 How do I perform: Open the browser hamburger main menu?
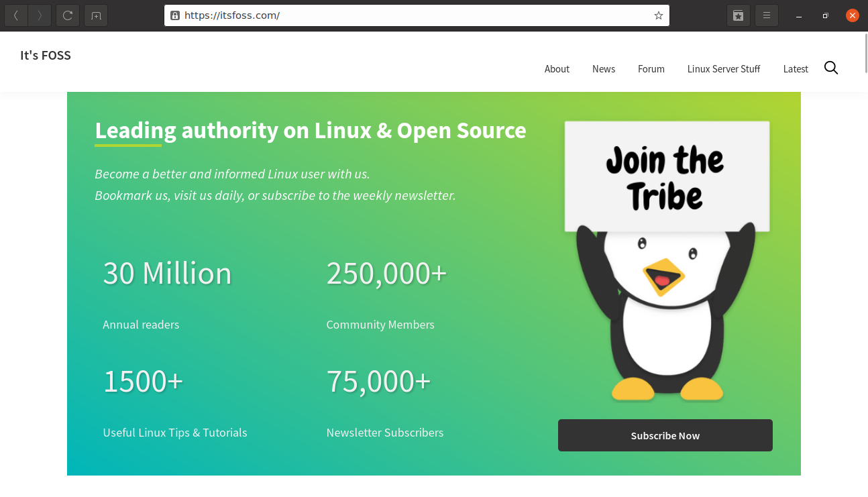[767, 15]
